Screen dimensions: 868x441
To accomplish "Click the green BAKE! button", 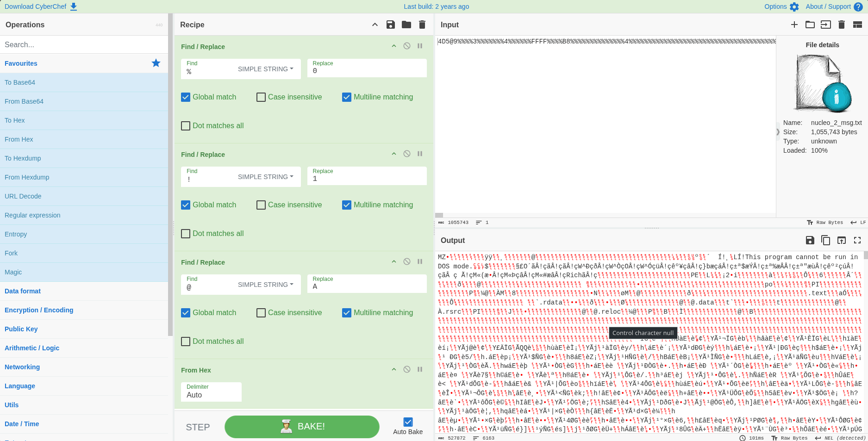I will [302, 427].
